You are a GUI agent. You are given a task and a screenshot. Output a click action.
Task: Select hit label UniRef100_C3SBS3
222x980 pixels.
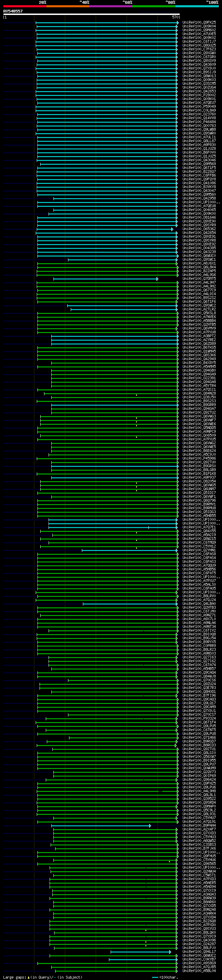[x=199, y=844]
